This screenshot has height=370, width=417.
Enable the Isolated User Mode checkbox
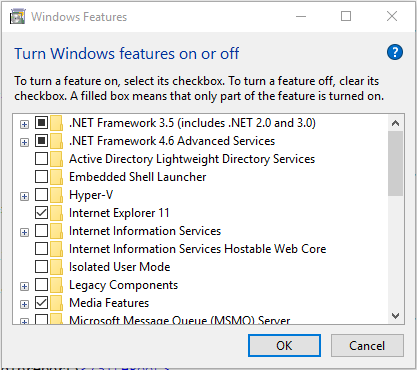(x=41, y=267)
